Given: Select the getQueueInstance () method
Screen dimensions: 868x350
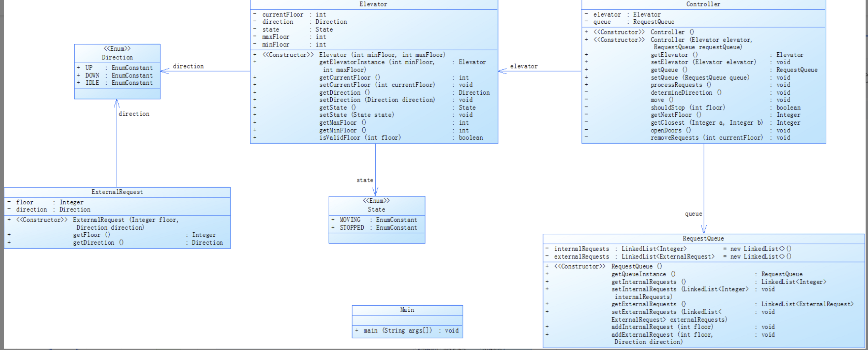Looking at the screenshot, I should (674, 274).
